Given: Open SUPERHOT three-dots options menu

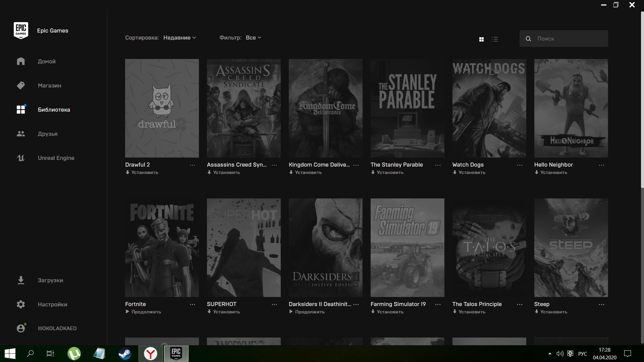Looking at the screenshot, I should click(x=274, y=305).
